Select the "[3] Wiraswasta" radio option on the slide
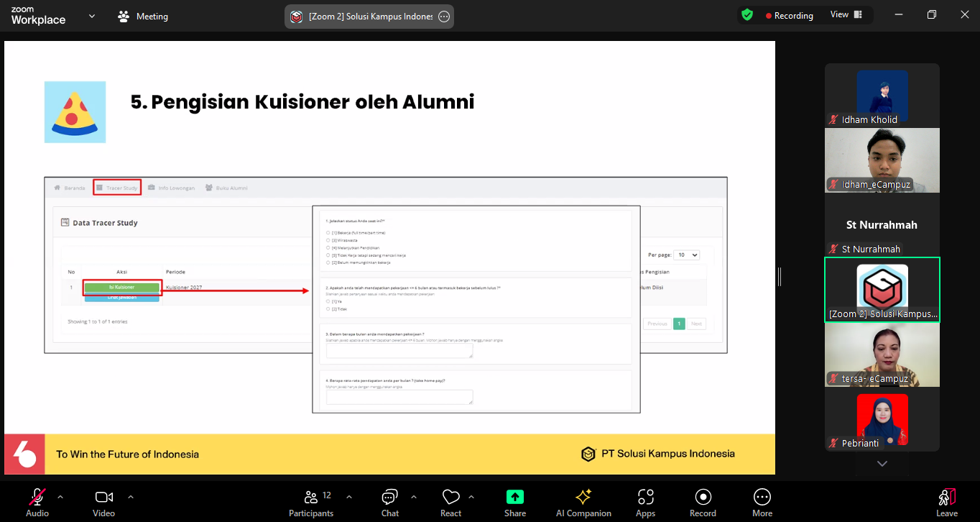Viewport: 980px width, 522px height. tap(328, 240)
